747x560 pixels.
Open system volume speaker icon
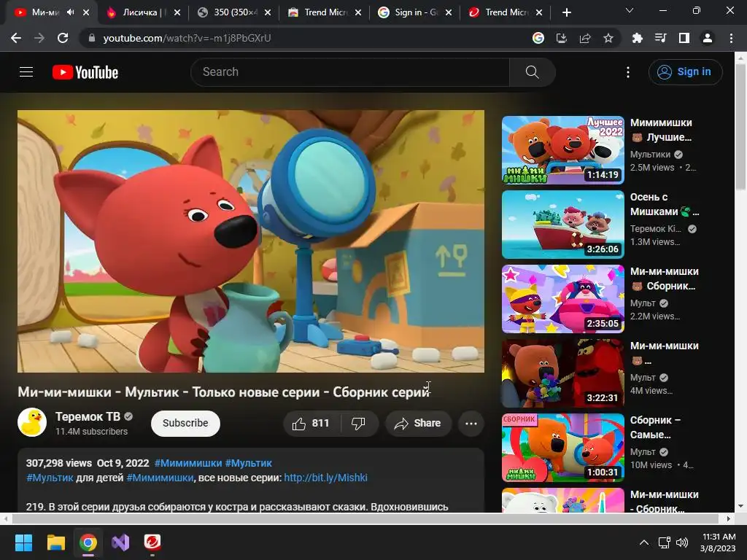point(682,542)
